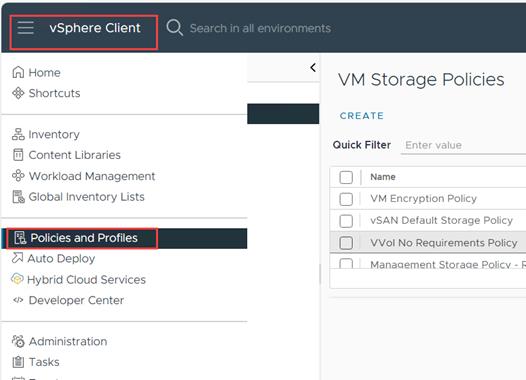Click the Shortcuts diamond icon
526x380 pixels.
pos(18,93)
